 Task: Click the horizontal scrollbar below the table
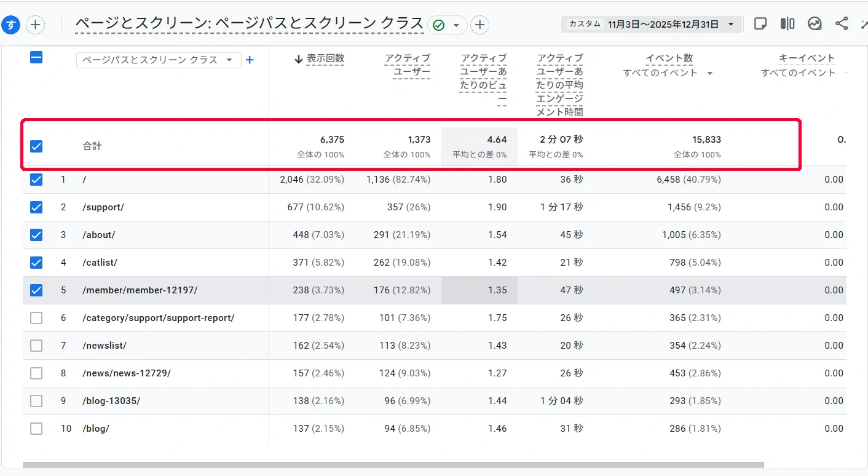click(x=393, y=465)
